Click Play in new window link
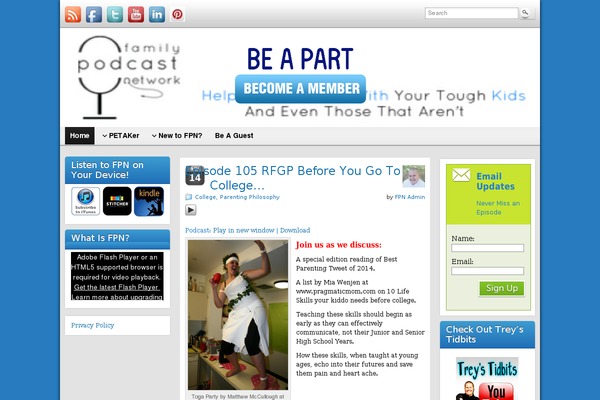This screenshot has width=600, height=400. (x=244, y=230)
